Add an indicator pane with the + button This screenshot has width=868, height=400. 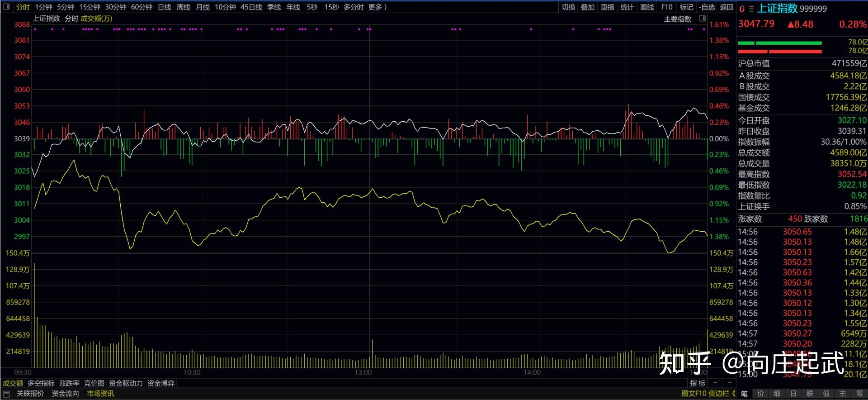(715, 383)
